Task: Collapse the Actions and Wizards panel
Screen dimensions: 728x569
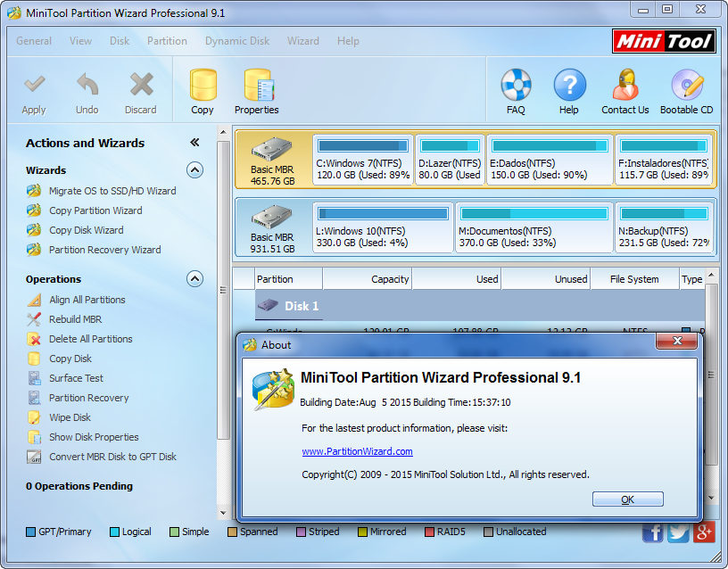Action: [x=195, y=143]
